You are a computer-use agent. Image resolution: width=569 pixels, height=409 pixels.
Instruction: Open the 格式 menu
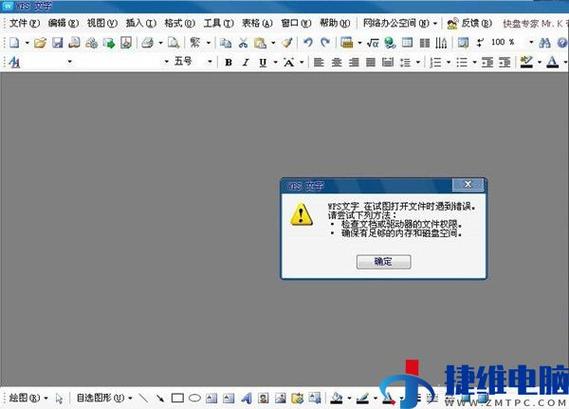click(180, 23)
